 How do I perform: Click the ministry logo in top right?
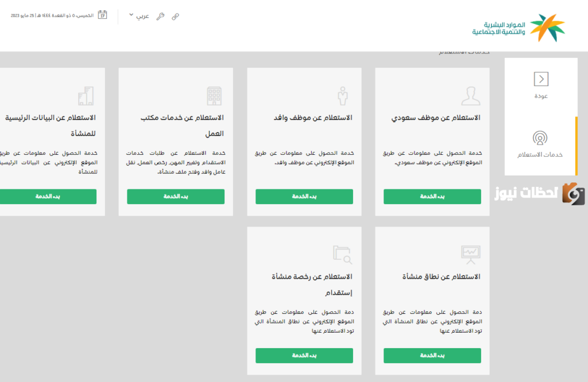tap(519, 28)
